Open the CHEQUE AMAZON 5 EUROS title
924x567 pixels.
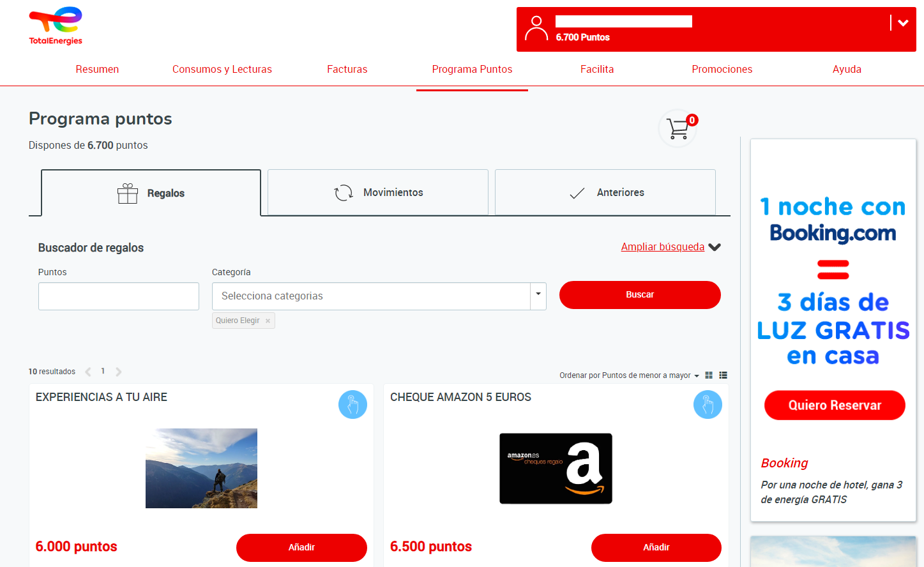click(x=460, y=397)
